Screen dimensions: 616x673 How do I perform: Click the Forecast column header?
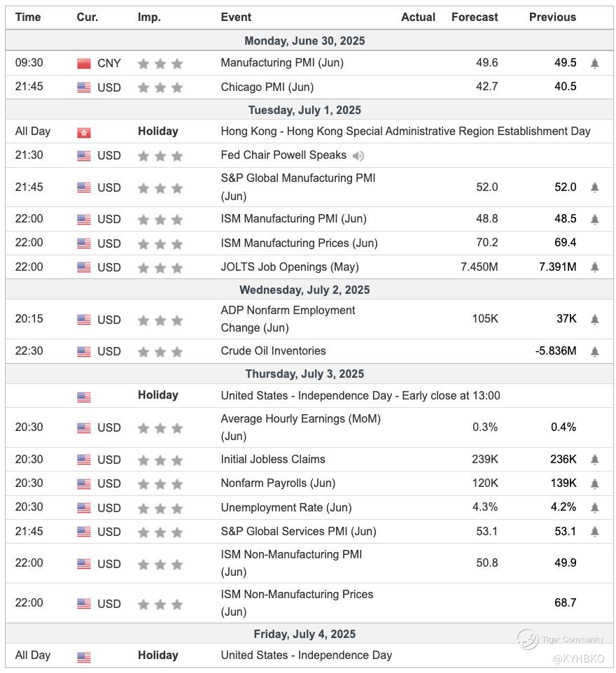(x=475, y=17)
